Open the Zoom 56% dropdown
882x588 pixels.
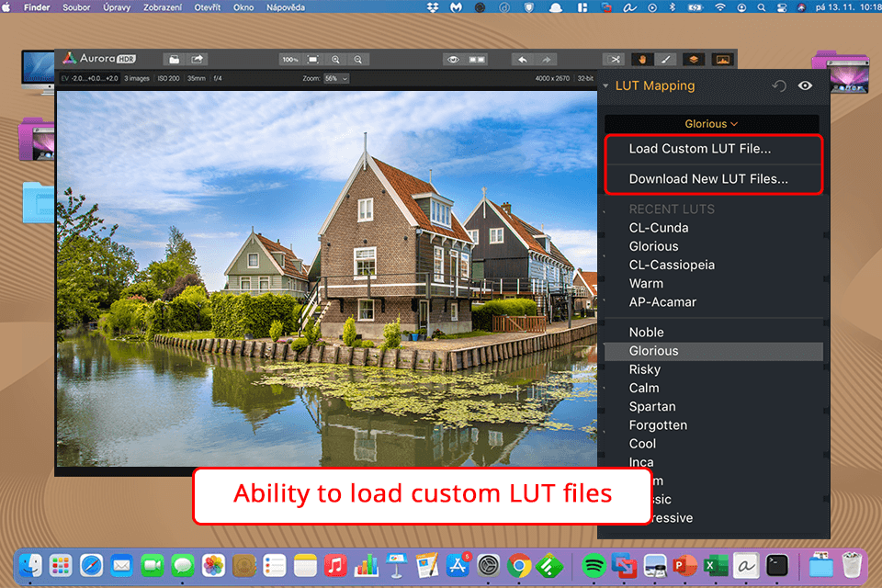(336, 79)
